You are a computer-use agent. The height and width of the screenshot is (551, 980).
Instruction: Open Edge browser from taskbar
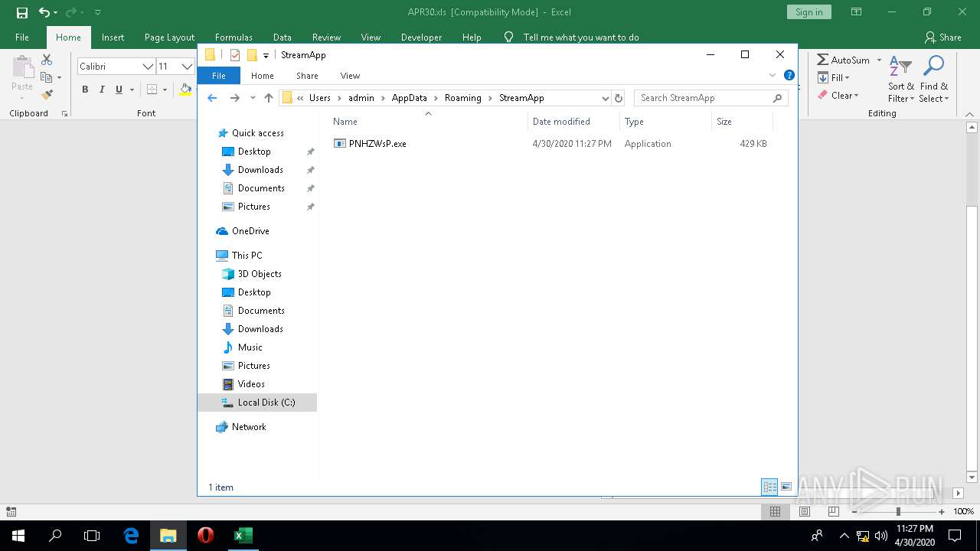(x=131, y=536)
